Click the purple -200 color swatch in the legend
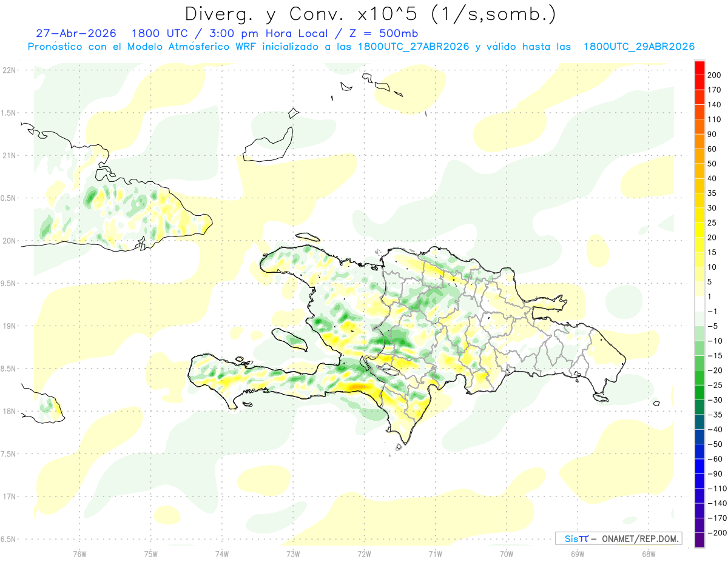Viewport: 728px width, 562px height. coord(699,540)
